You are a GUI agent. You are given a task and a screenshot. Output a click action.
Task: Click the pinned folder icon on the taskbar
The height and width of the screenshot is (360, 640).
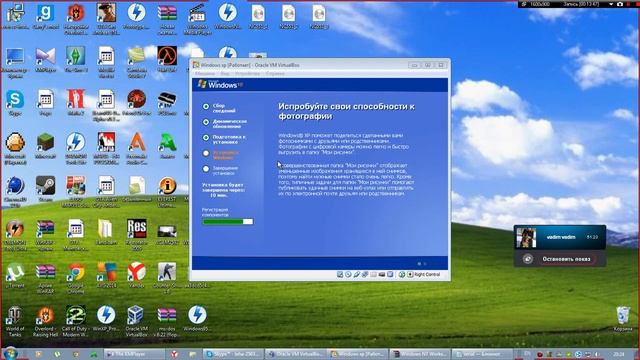pos(192,354)
